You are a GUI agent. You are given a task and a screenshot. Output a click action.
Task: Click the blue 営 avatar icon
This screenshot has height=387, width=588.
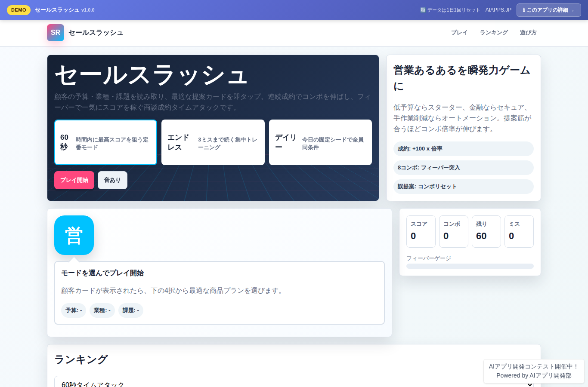[x=74, y=235]
